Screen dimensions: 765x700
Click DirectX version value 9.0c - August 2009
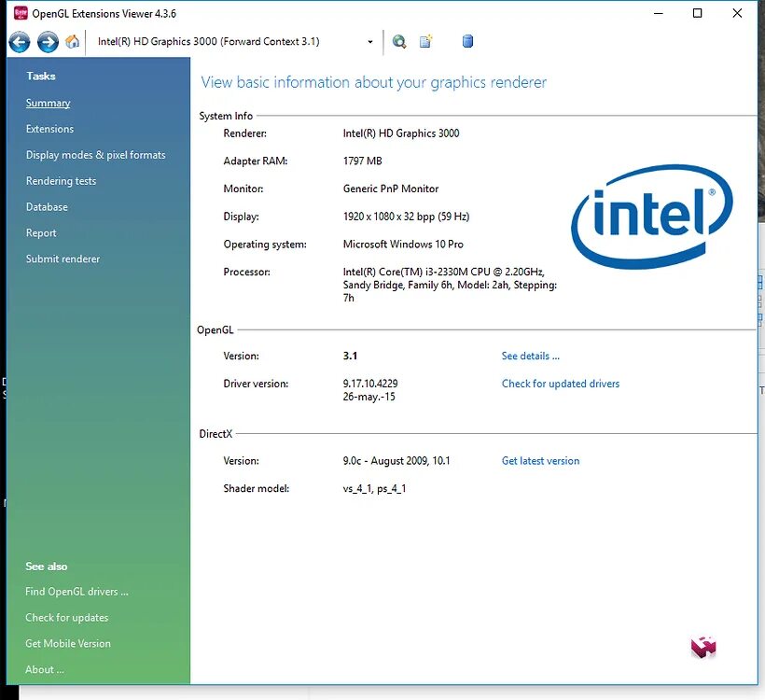click(396, 461)
